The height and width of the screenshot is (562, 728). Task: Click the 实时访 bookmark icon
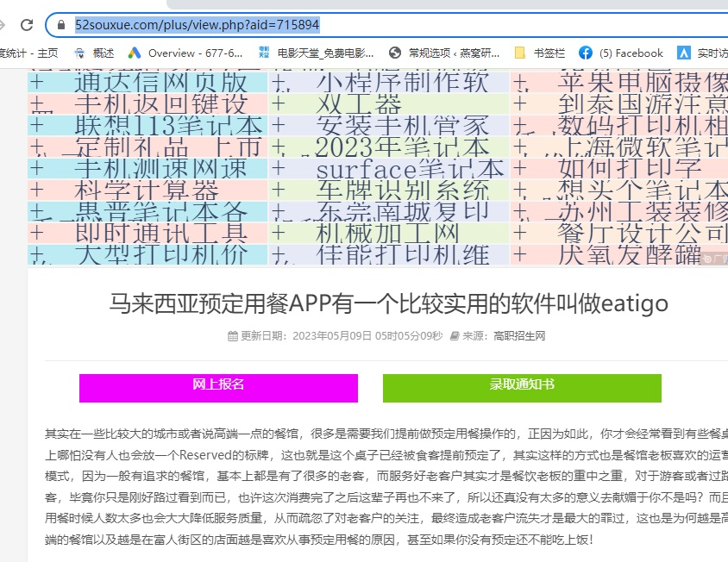[x=683, y=53]
